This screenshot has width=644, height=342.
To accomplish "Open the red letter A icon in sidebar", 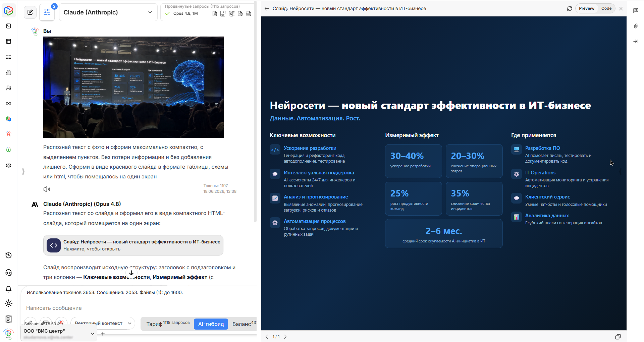I will (x=9, y=134).
